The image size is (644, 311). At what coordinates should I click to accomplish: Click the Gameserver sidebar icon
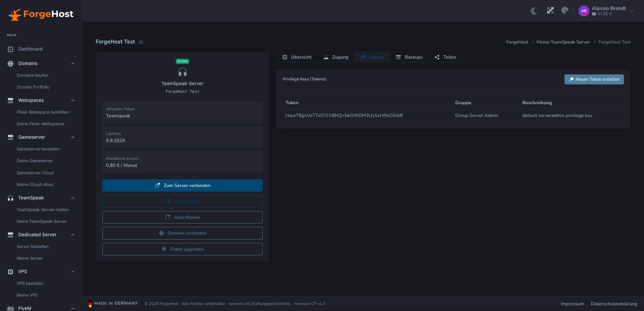point(10,137)
